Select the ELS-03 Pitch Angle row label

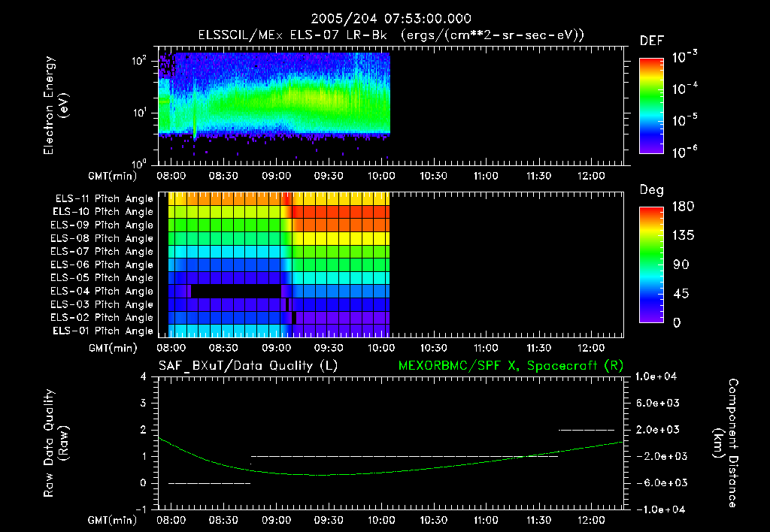(102, 305)
